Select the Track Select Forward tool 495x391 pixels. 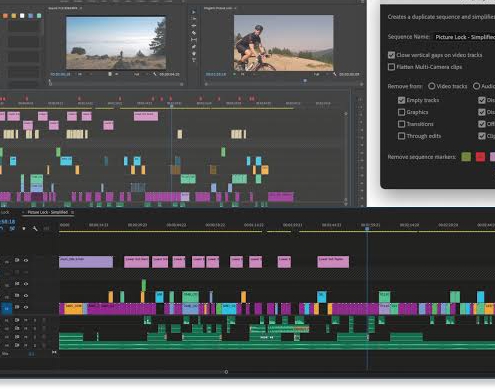pyautogui.click(x=194, y=19)
